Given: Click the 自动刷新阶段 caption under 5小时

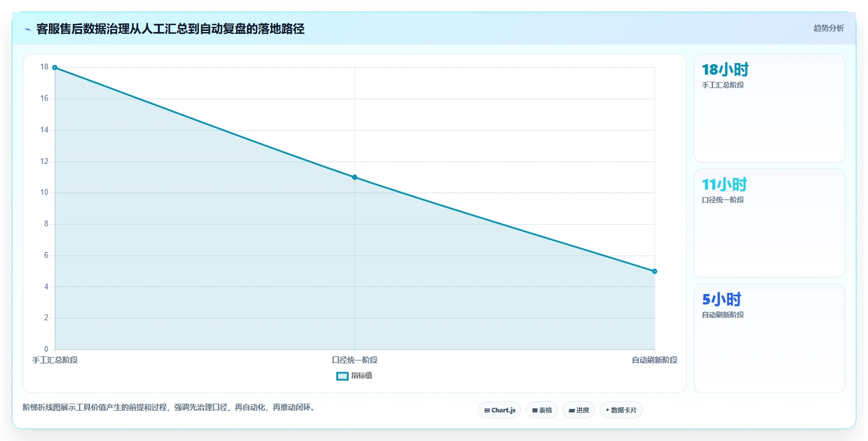Looking at the screenshot, I should [723, 315].
